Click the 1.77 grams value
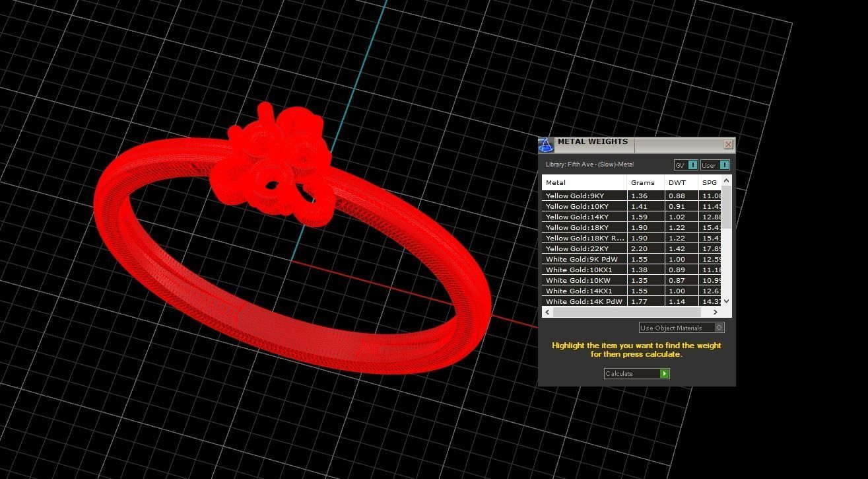 pos(639,302)
